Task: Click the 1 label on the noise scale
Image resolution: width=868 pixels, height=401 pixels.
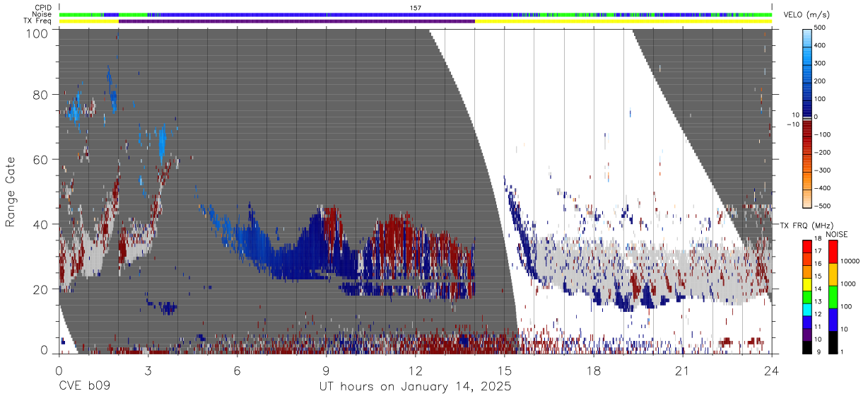Action: (x=843, y=352)
